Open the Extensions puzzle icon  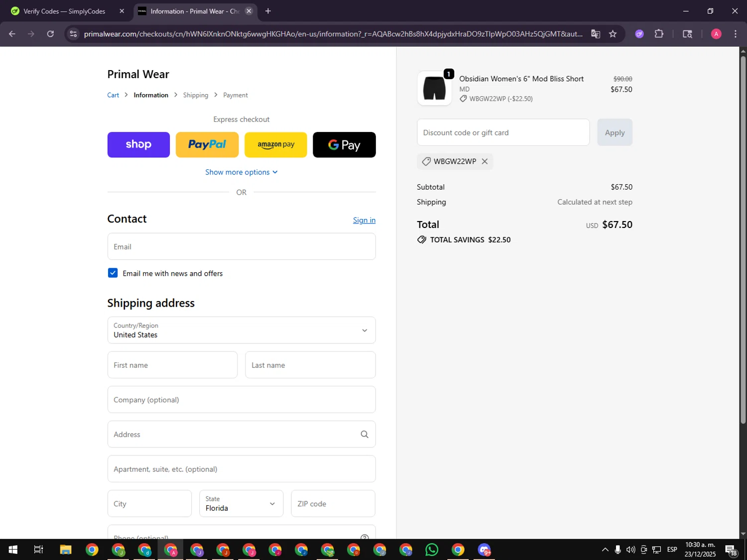pos(659,34)
